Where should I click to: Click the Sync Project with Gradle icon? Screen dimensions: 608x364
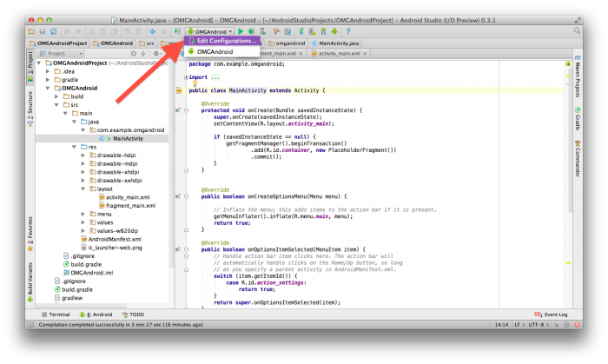tap(301, 31)
